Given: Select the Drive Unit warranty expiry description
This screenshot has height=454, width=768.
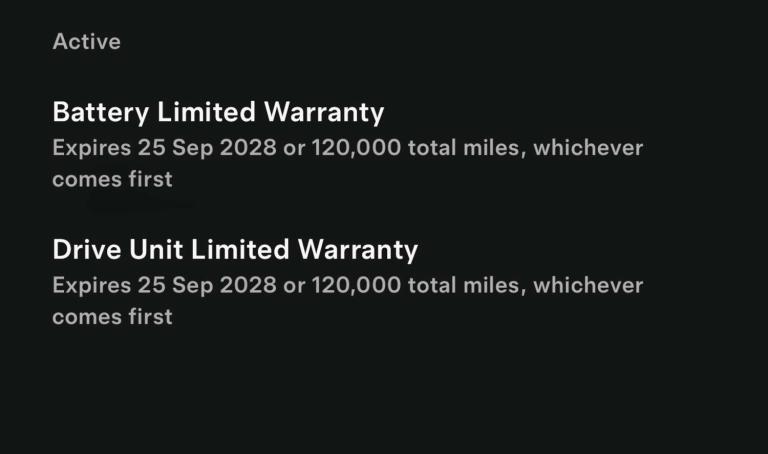Looking at the screenshot, I should pos(347,301).
